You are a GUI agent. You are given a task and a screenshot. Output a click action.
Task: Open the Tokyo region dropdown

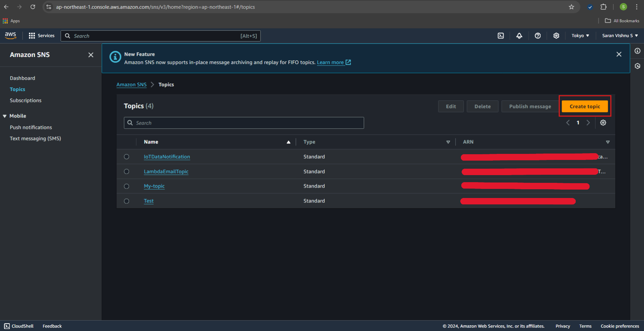580,36
